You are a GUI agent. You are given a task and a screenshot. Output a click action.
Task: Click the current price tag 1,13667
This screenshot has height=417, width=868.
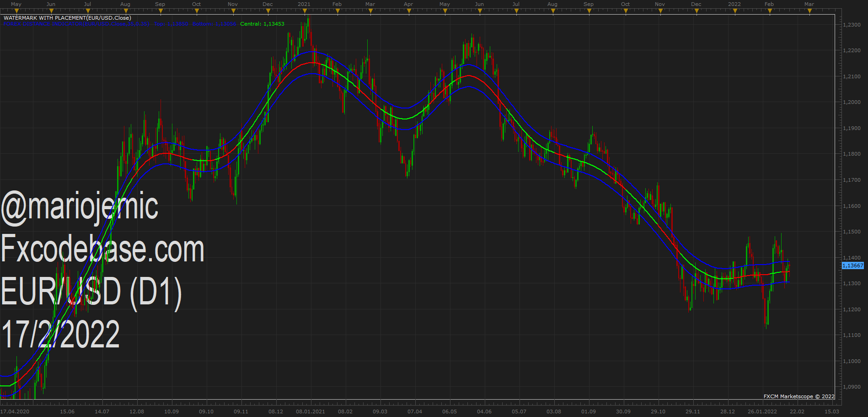(853, 265)
